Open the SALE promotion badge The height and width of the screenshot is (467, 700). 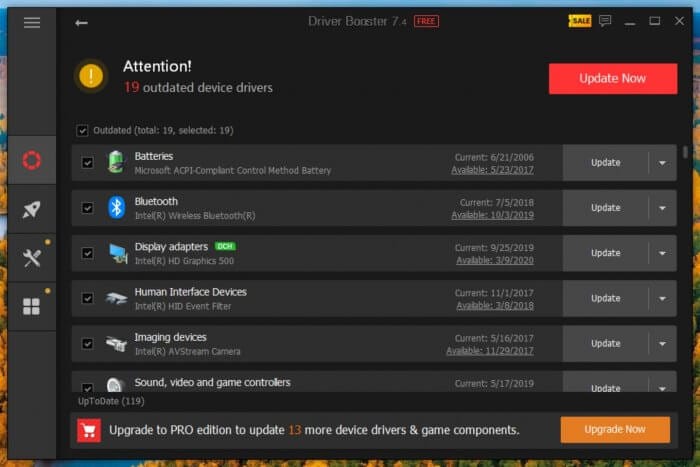coord(579,21)
